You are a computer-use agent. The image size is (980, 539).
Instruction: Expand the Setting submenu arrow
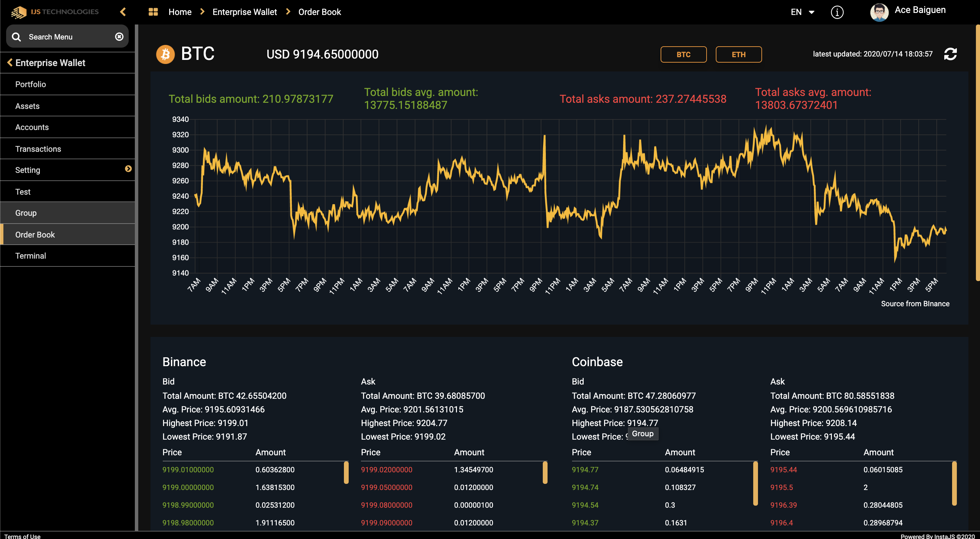click(x=128, y=169)
